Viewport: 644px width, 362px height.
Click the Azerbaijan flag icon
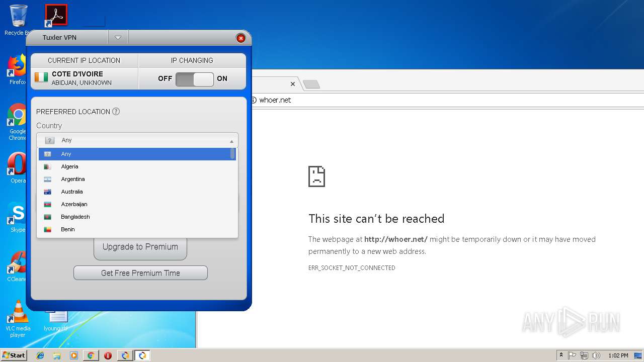click(x=47, y=204)
